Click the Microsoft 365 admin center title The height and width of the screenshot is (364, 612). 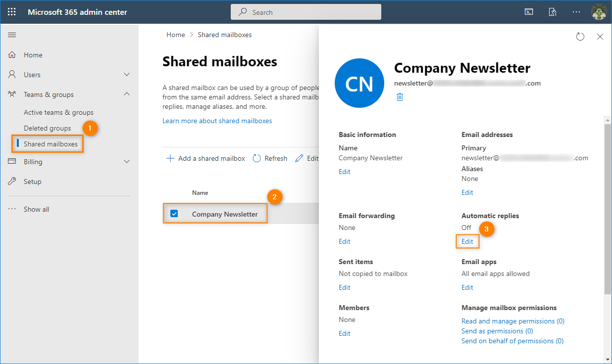pyautogui.click(x=77, y=12)
